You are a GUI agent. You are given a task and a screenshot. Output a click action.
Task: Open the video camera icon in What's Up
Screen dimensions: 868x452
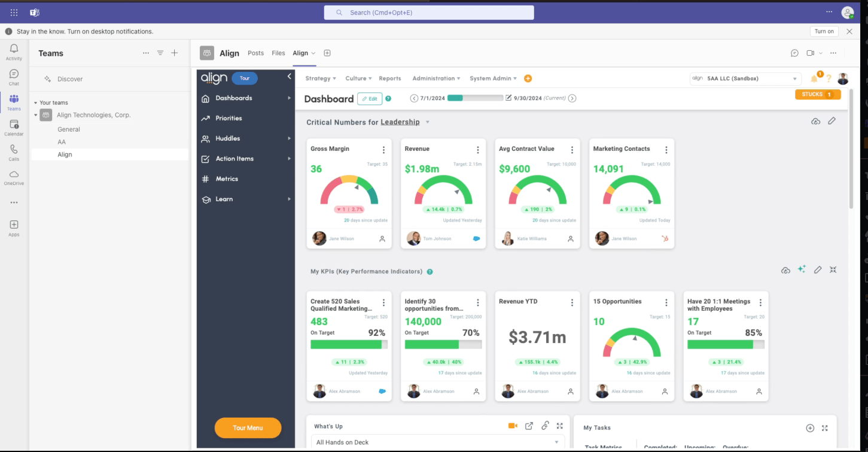point(513,426)
